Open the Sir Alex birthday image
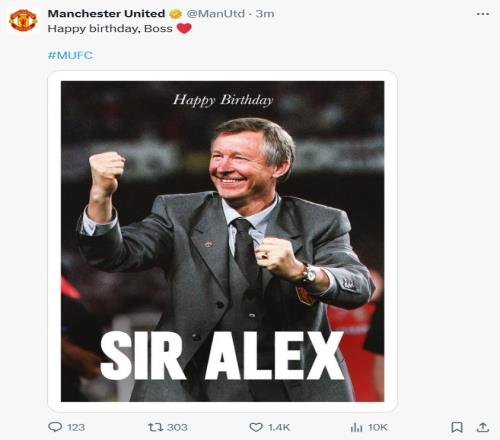 coord(222,241)
